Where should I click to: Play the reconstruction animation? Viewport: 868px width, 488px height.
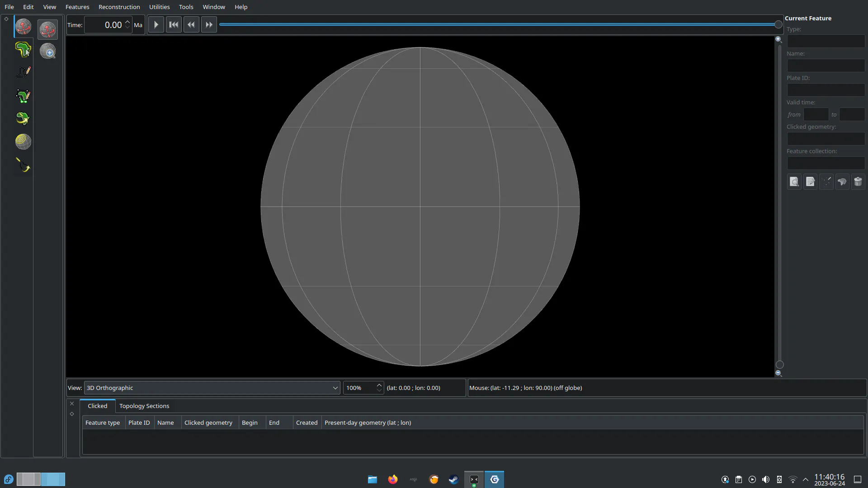(156, 25)
